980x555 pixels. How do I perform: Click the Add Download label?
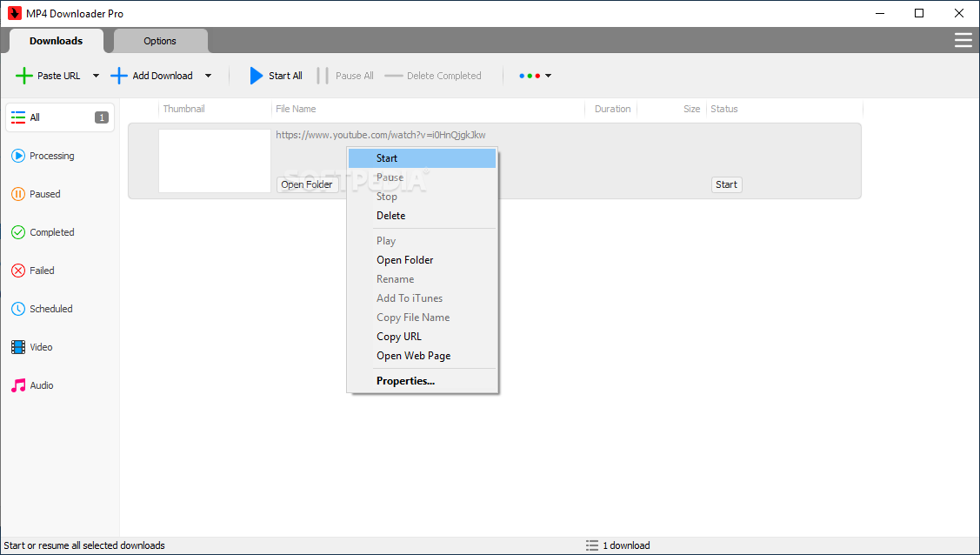tap(163, 76)
